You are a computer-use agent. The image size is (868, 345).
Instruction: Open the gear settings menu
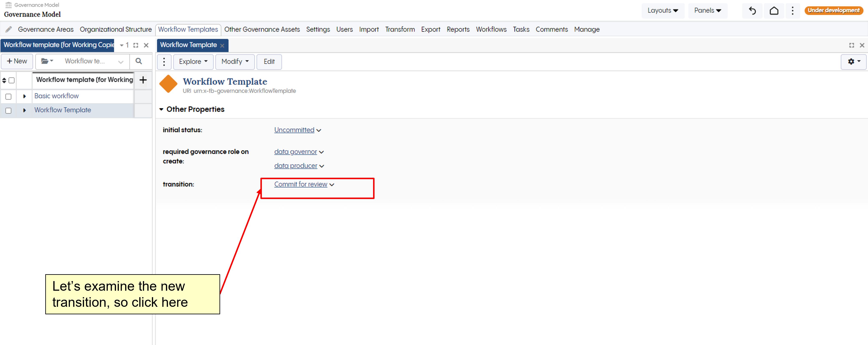[x=853, y=61]
